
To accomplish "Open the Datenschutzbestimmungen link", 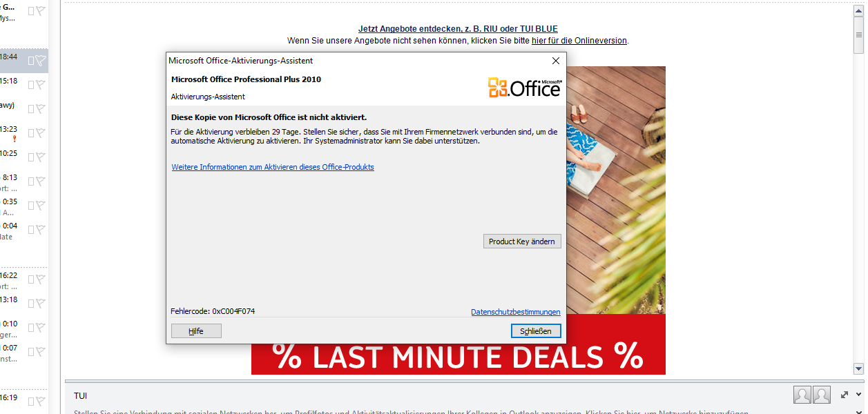I will click(516, 312).
